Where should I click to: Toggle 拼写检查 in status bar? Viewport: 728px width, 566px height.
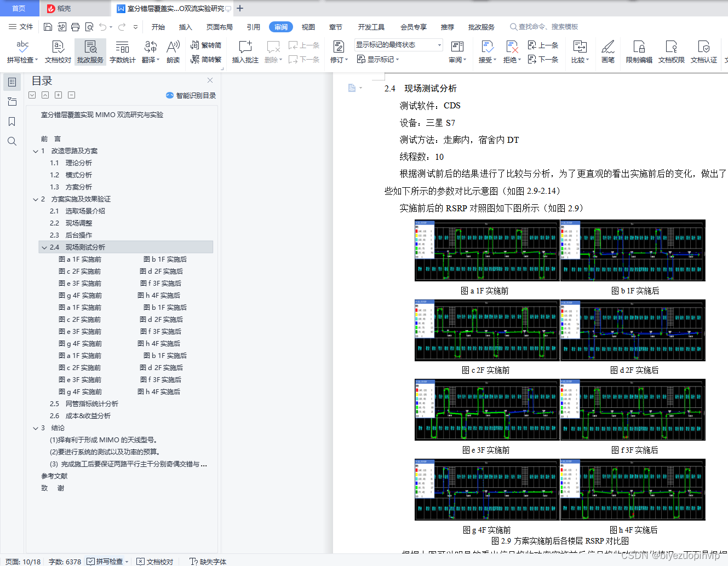107,561
